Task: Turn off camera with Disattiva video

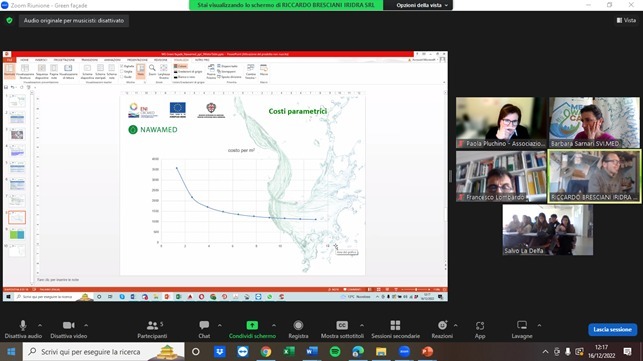Action: coord(68,329)
